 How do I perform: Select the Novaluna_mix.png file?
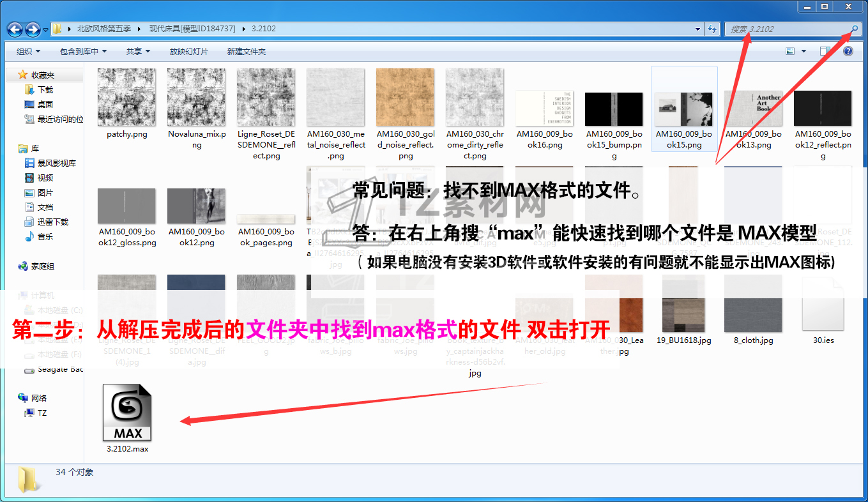point(197,109)
